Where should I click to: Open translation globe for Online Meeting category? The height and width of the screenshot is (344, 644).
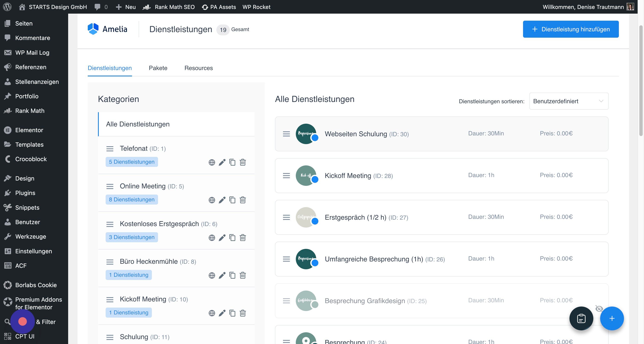[212, 200]
